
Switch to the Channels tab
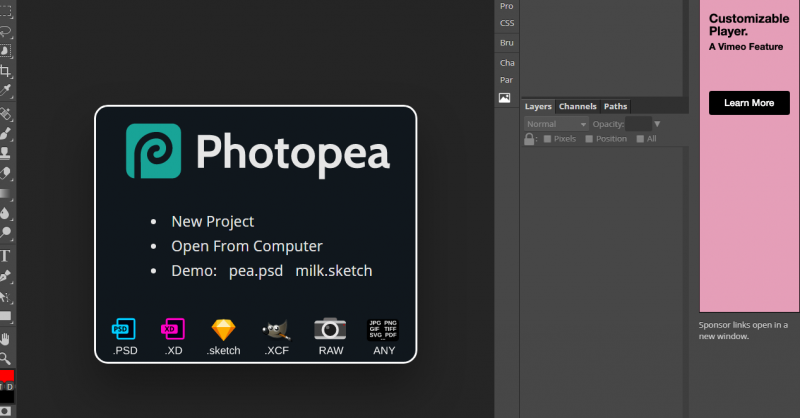578,106
